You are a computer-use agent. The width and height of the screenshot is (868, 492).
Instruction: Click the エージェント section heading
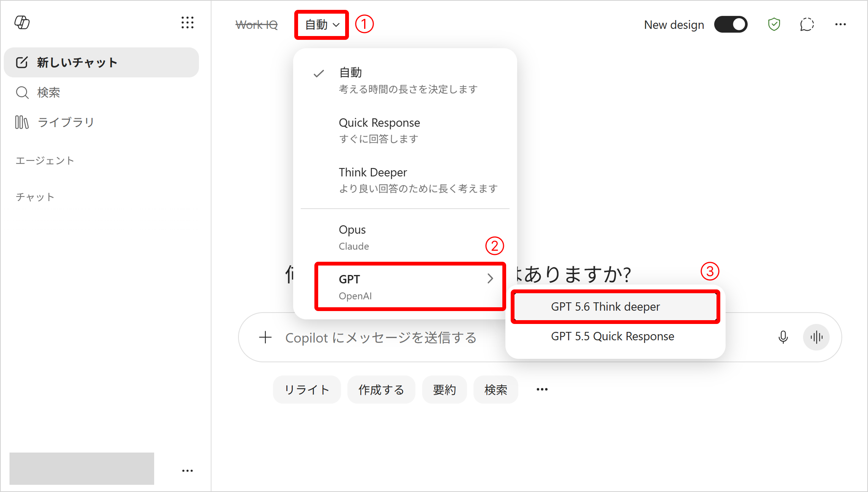45,160
